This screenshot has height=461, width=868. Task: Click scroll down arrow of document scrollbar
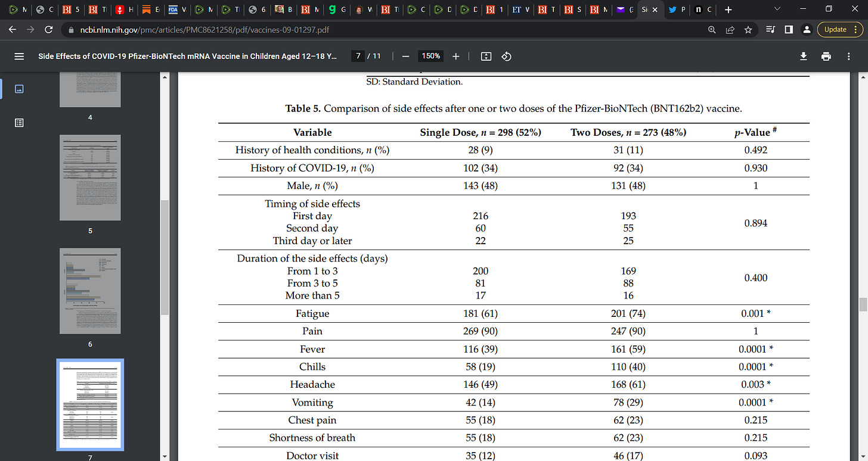point(863,456)
